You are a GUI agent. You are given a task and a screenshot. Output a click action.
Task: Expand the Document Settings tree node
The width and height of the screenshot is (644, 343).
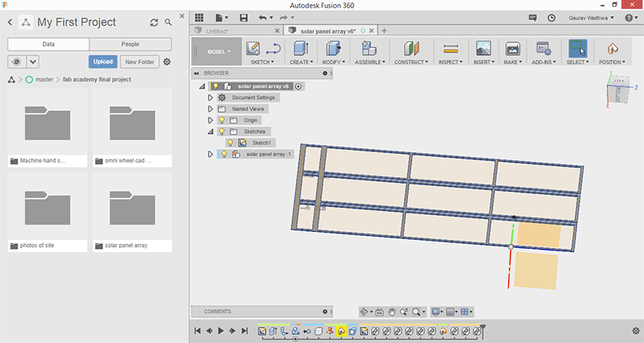click(210, 97)
